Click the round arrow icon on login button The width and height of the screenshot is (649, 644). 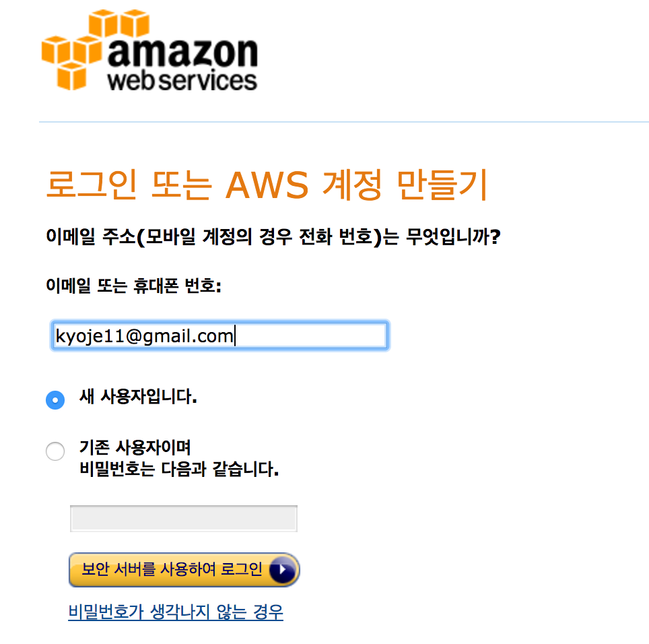[x=283, y=570]
